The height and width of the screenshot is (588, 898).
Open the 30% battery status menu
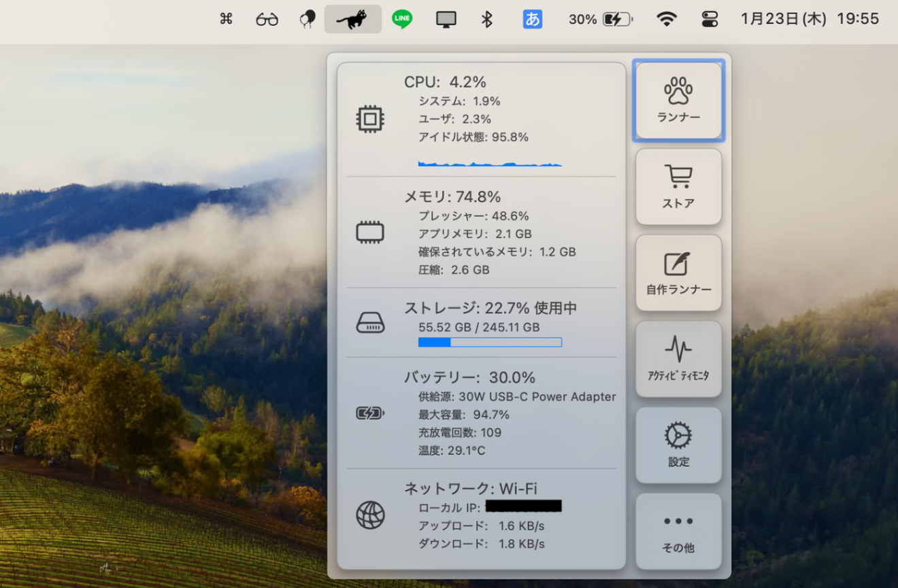(x=601, y=19)
